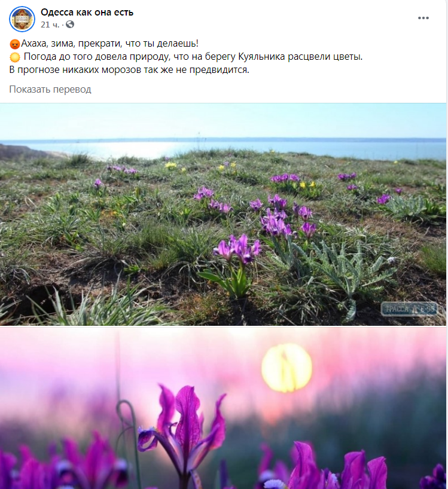The width and height of the screenshot is (448, 489).
Task: Open the post options three-dots menu
Action: click(423, 18)
